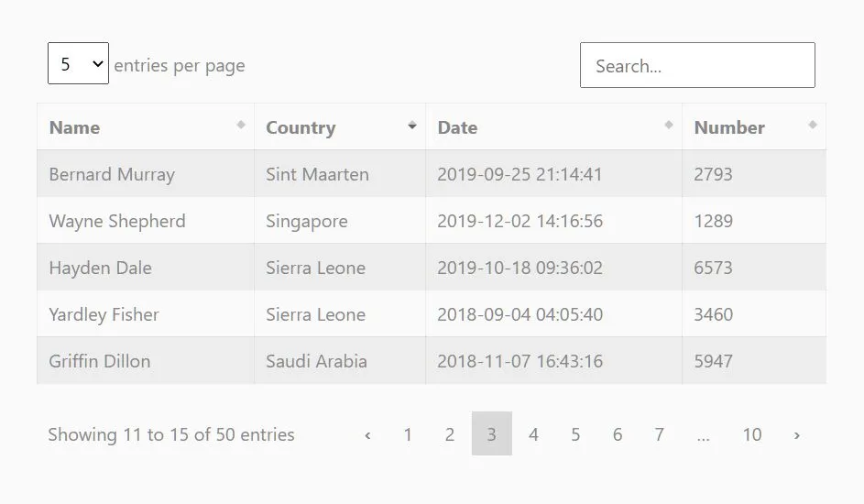Screen dimensions: 864x504
Task: Open page 5 of results
Action: [x=575, y=434]
